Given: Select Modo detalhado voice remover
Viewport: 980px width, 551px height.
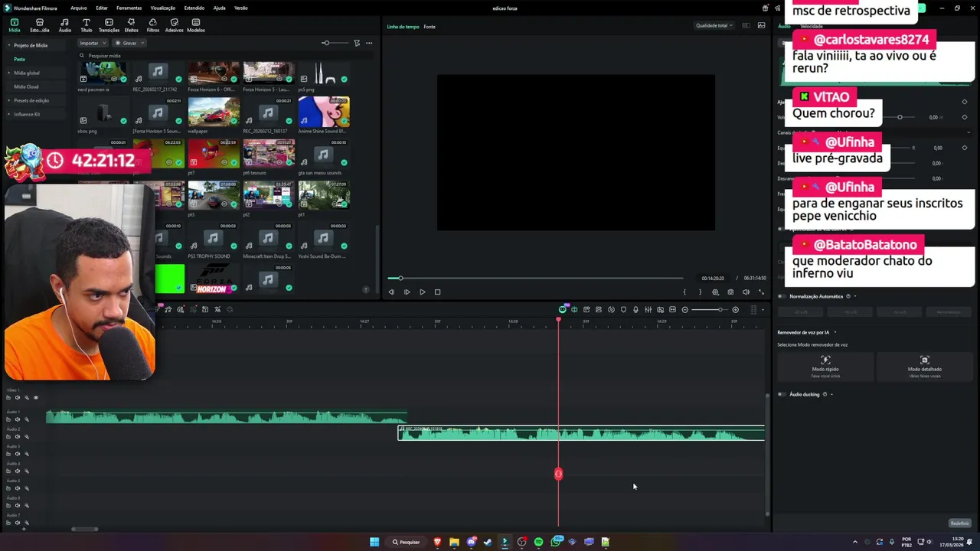Looking at the screenshot, I should click(x=925, y=366).
